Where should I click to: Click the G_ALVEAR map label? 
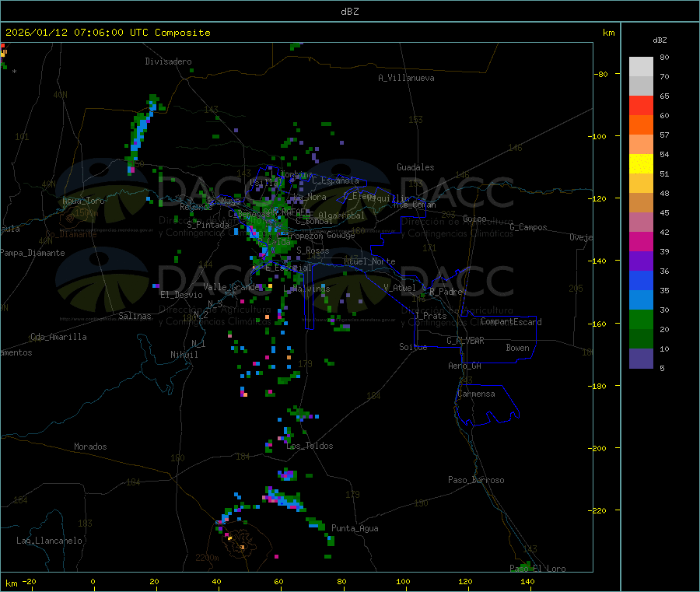click(465, 341)
